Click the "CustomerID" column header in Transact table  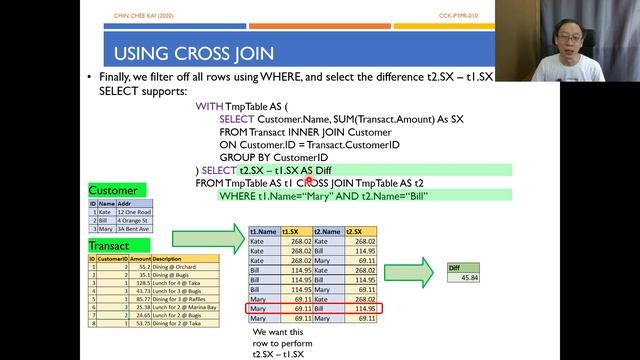(113, 259)
